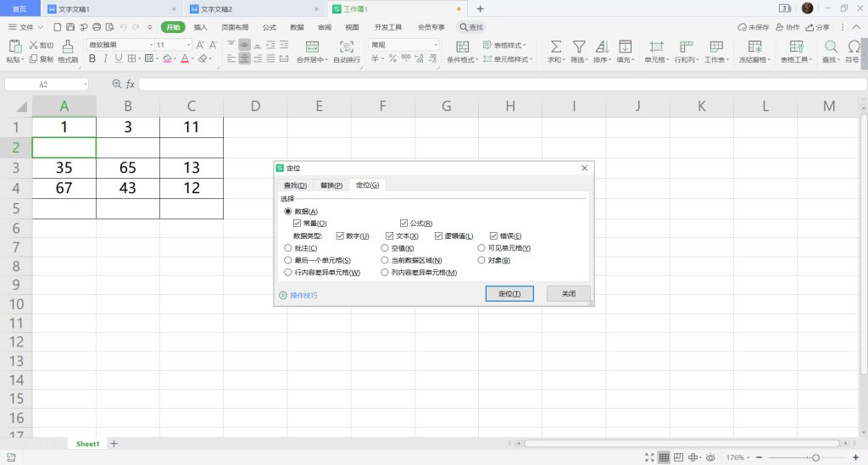Uncheck the 常量(O) checkbox

click(298, 224)
